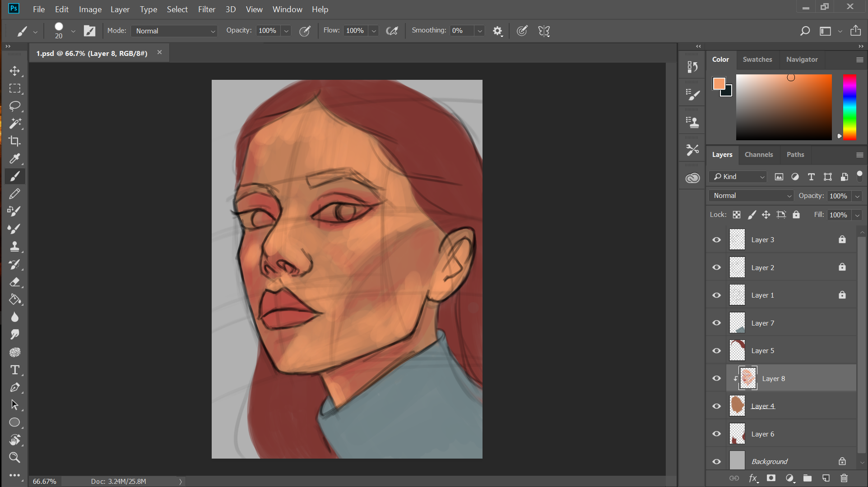Expand the Smoothing dropdown arrow

(480, 31)
